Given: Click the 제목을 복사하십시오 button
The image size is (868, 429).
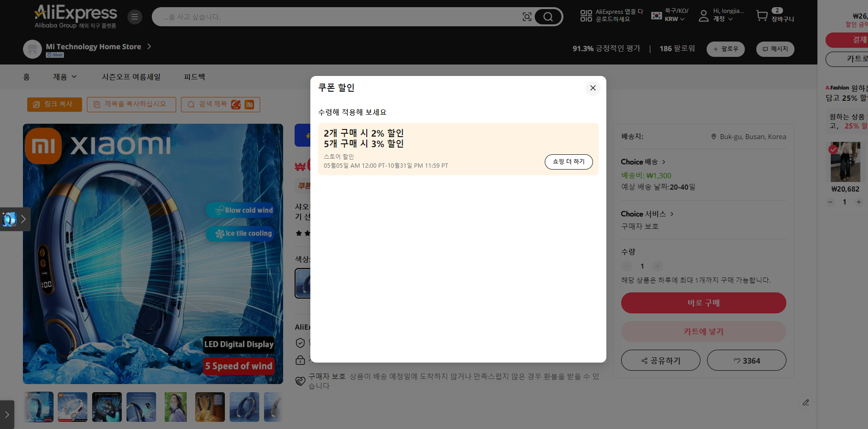Looking at the screenshot, I should click(131, 105).
